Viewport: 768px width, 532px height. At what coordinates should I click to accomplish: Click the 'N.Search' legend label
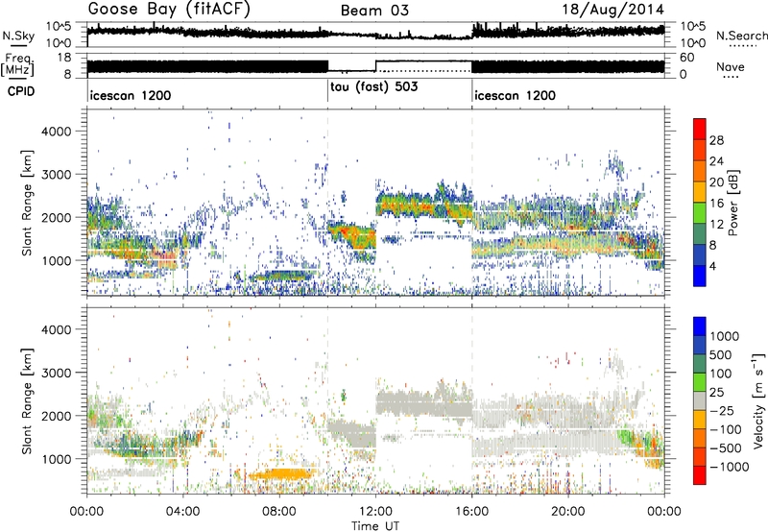point(741,36)
